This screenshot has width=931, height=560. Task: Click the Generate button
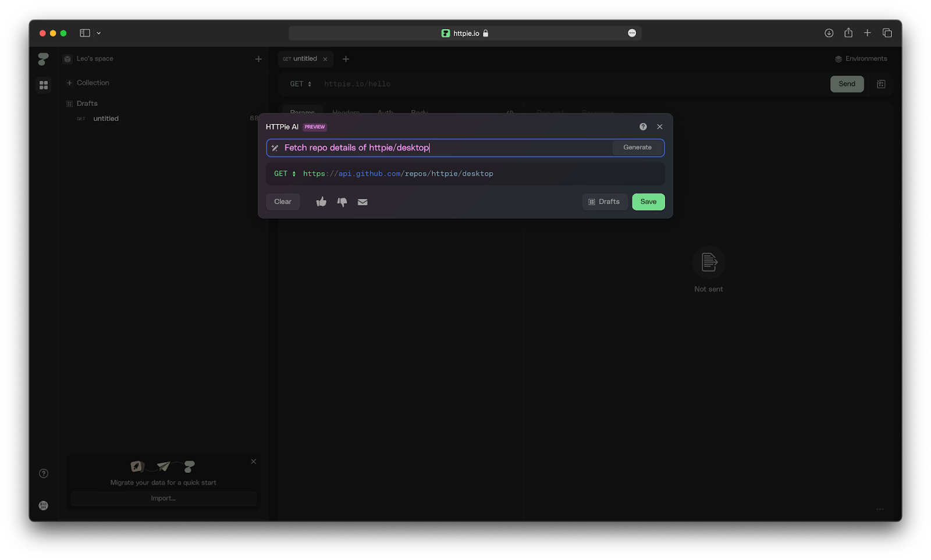pyautogui.click(x=637, y=148)
